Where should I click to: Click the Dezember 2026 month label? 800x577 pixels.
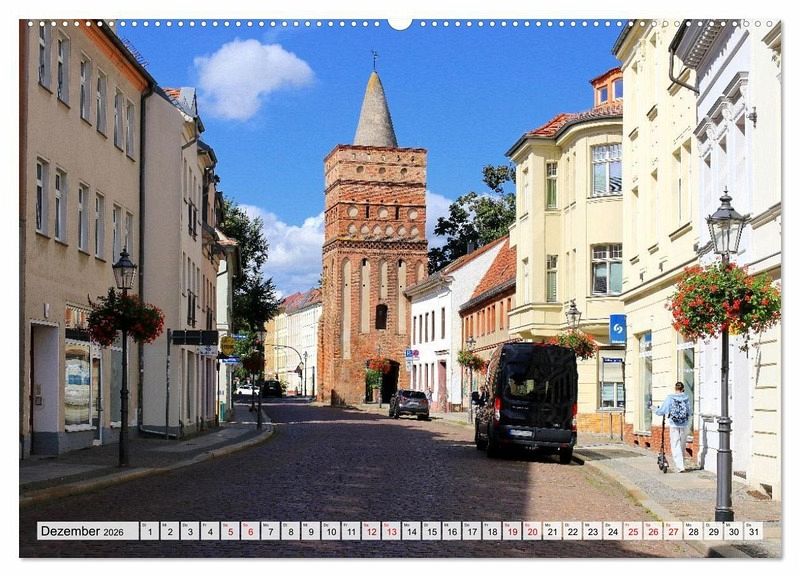point(83,531)
